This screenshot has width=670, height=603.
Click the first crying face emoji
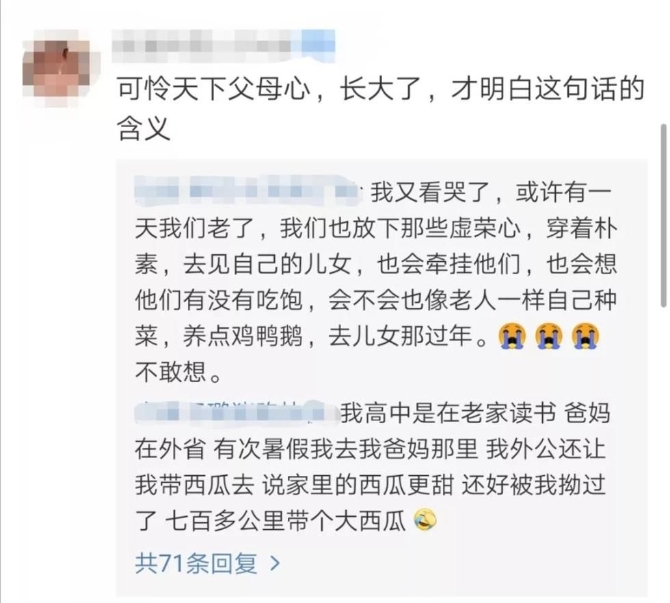point(513,337)
